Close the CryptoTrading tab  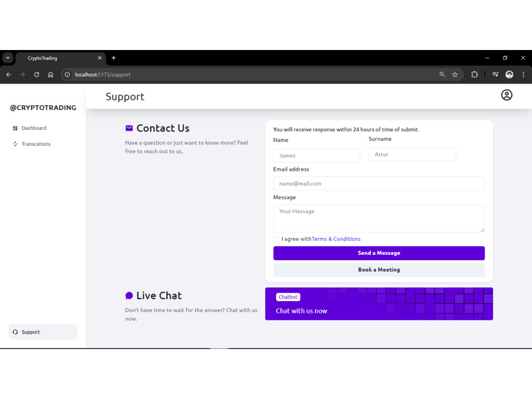[100, 58]
